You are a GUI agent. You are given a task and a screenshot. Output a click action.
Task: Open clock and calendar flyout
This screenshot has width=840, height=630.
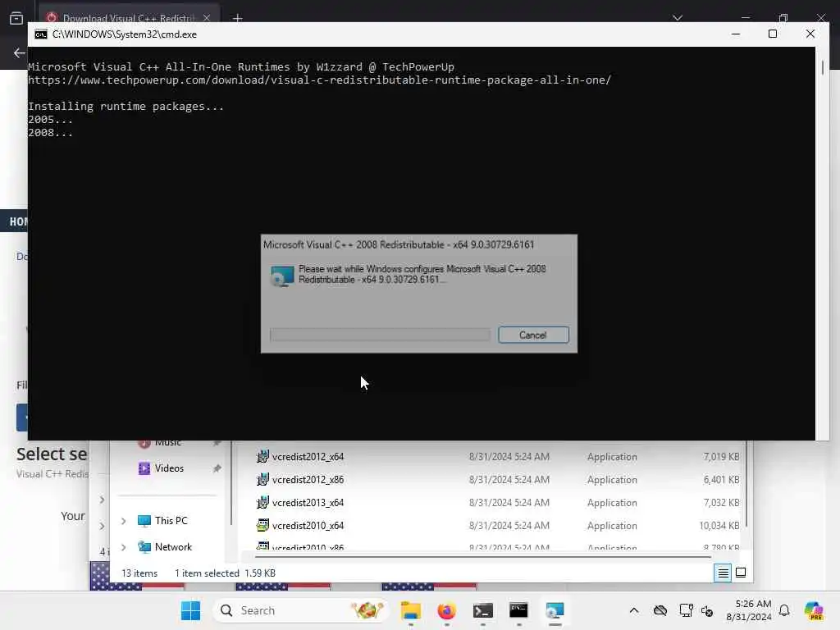(x=748, y=610)
